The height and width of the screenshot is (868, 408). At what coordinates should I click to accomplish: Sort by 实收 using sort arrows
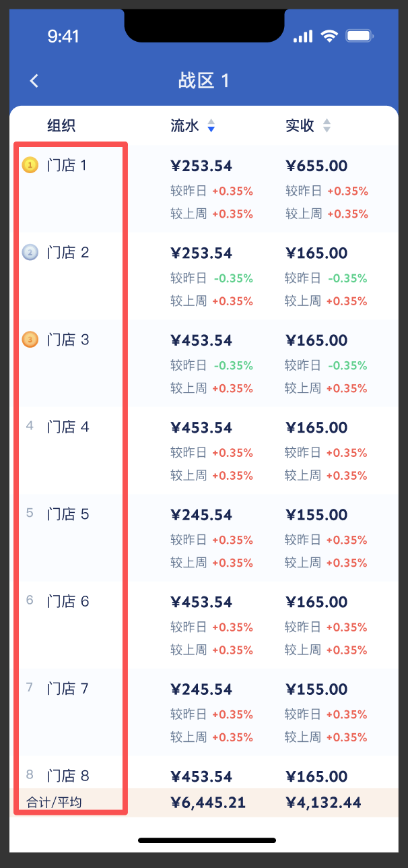(327, 126)
